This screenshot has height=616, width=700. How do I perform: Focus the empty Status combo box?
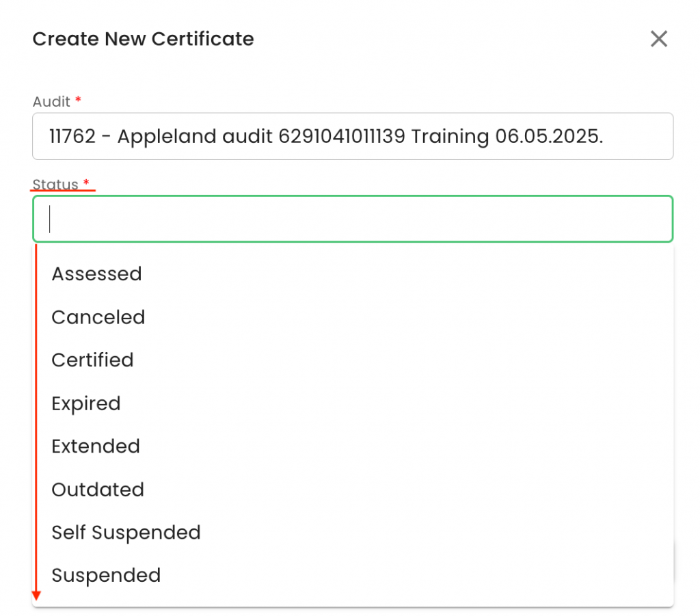point(352,219)
